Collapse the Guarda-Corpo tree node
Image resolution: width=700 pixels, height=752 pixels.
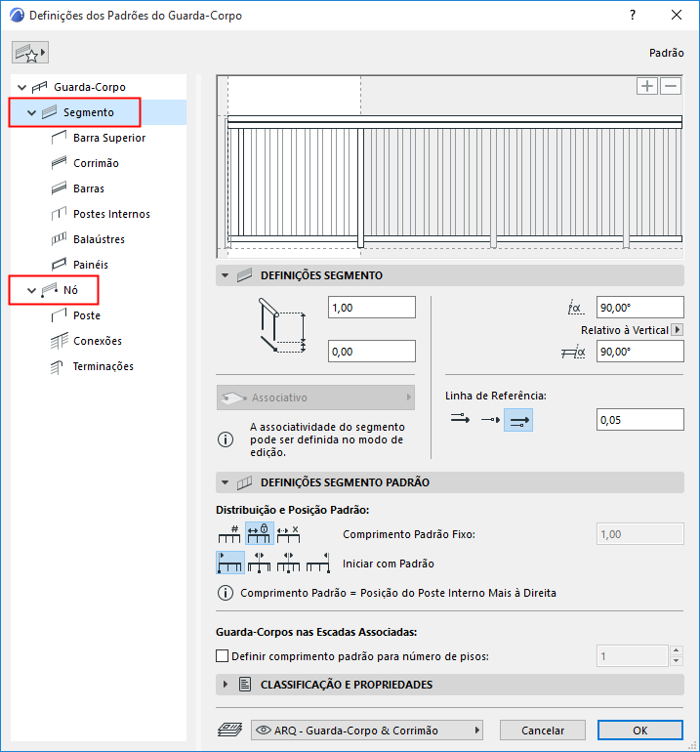[21, 87]
